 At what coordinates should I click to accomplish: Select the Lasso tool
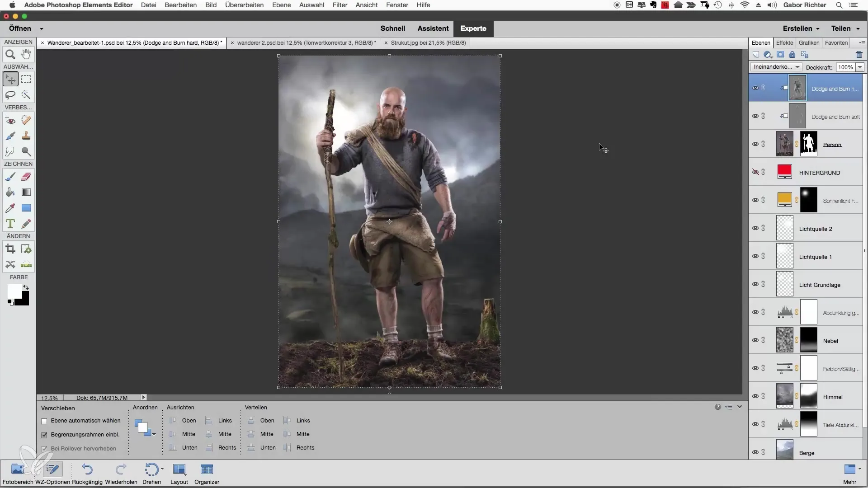[x=10, y=95]
